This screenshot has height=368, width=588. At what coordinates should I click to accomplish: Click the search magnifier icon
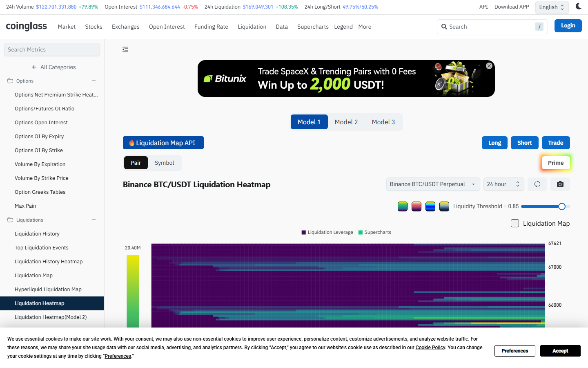coord(444,27)
